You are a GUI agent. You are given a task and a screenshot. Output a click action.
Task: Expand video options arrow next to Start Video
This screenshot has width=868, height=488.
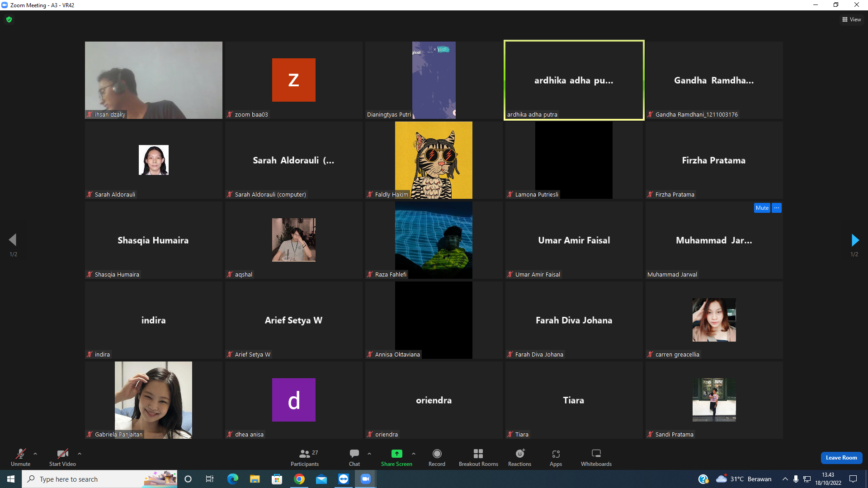tap(80, 454)
